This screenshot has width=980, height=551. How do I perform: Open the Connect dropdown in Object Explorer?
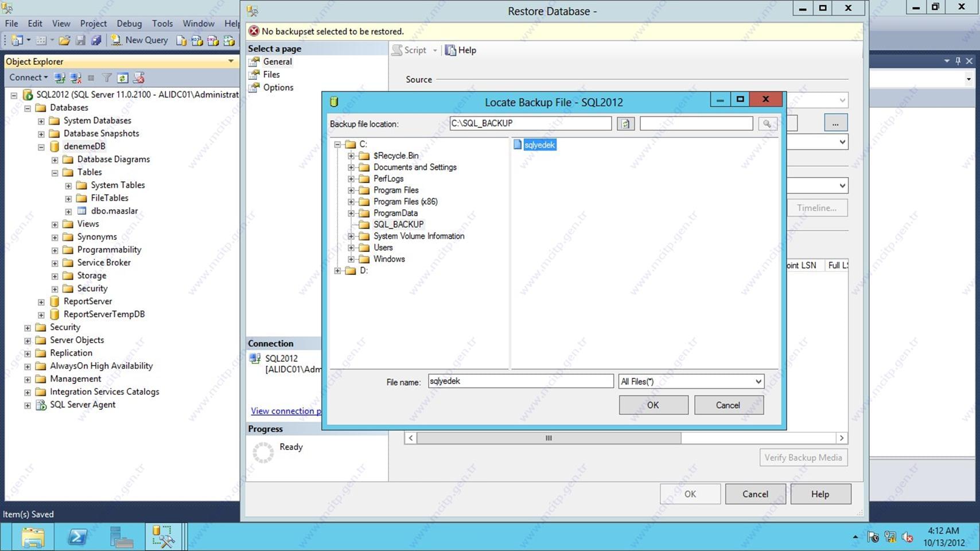(28, 77)
